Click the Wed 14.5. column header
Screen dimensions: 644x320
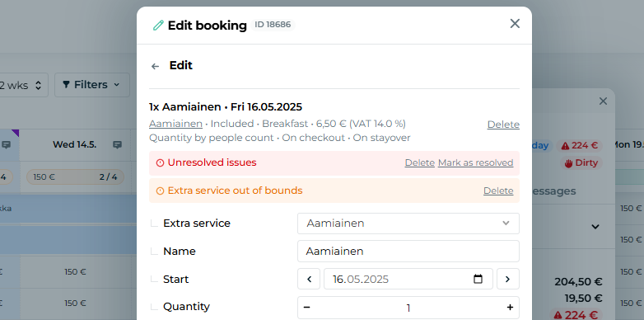pyautogui.click(x=74, y=145)
